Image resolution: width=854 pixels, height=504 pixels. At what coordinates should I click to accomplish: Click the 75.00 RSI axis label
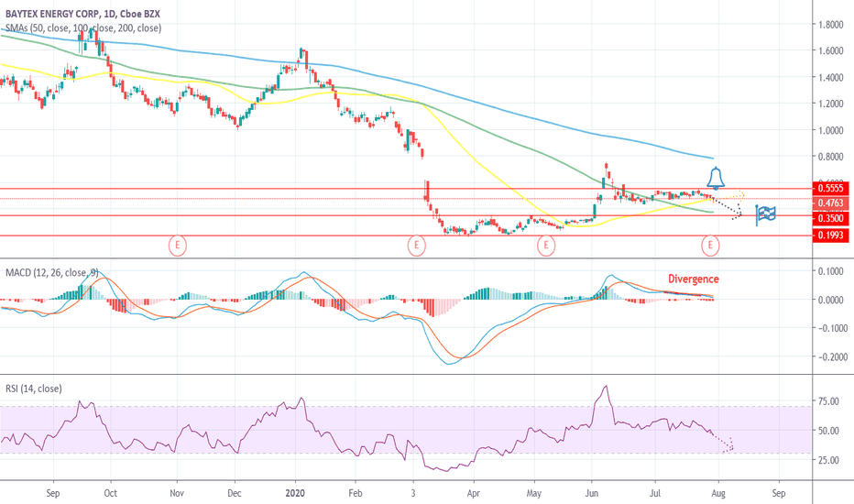point(828,401)
